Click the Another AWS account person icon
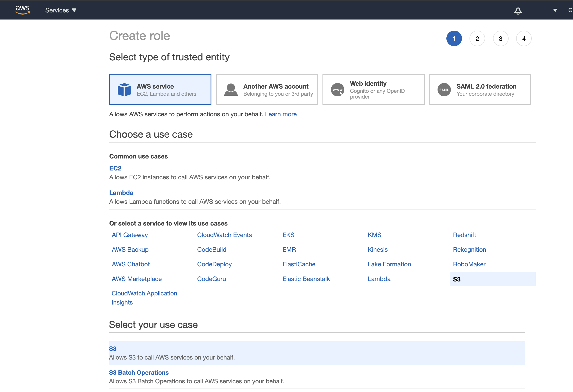This screenshot has height=392, width=573. click(231, 90)
